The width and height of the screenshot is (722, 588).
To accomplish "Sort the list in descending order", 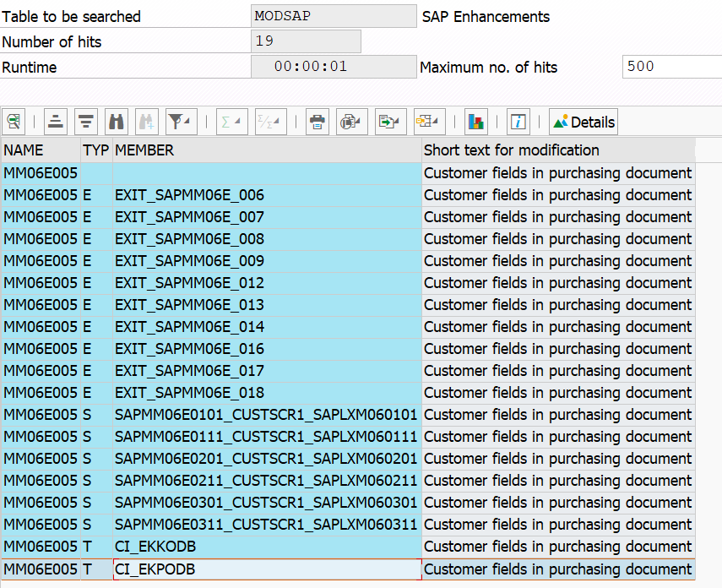I will pyautogui.click(x=86, y=122).
